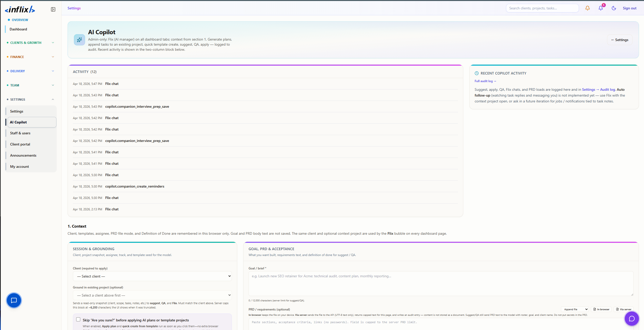This screenshot has height=330, width=644.
Task: Click the Recent Copilot Activity clock icon
Action: pos(476,73)
